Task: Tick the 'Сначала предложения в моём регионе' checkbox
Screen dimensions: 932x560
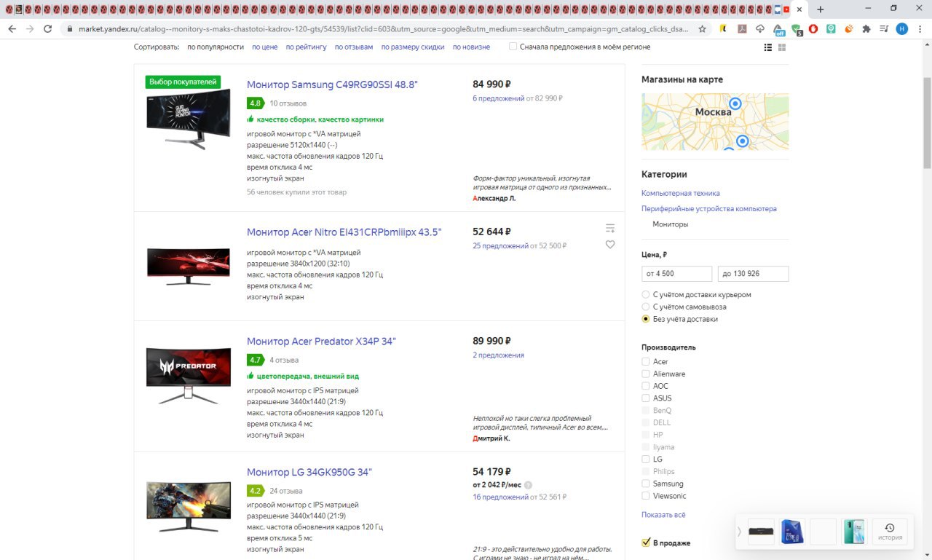Action: coord(513,47)
